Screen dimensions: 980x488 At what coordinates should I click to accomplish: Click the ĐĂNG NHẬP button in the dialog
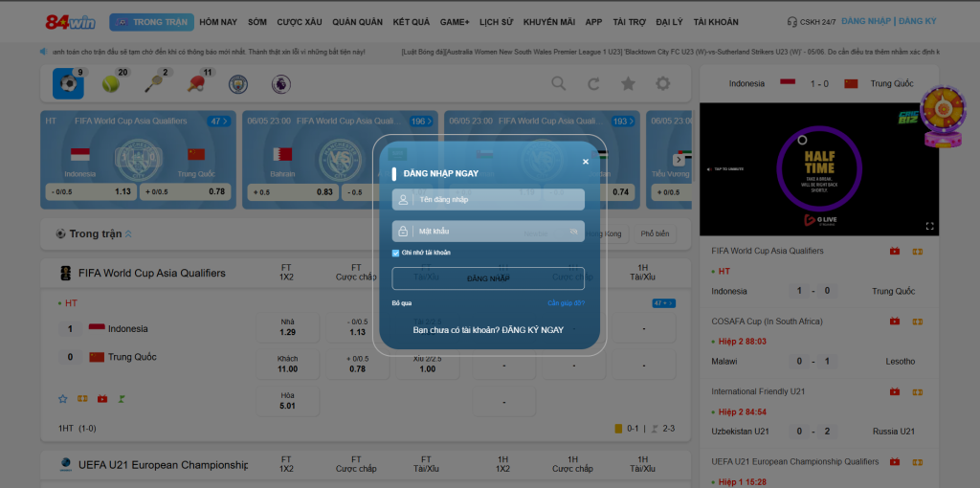coord(488,278)
